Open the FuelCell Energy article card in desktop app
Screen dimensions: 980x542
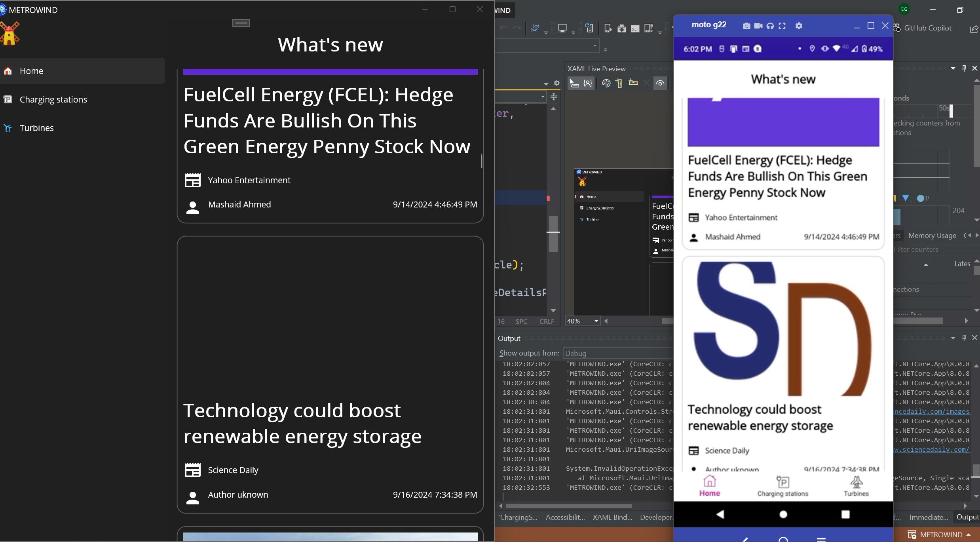pos(330,146)
